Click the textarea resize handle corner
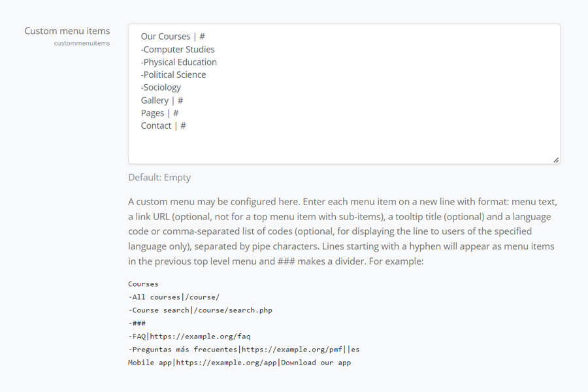 click(556, 160)
